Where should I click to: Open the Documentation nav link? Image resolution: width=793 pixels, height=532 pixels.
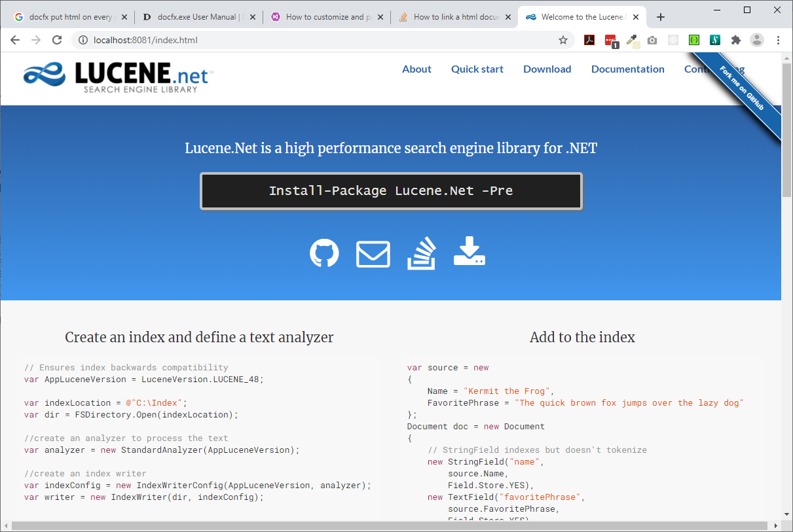(x=628, y=69)
